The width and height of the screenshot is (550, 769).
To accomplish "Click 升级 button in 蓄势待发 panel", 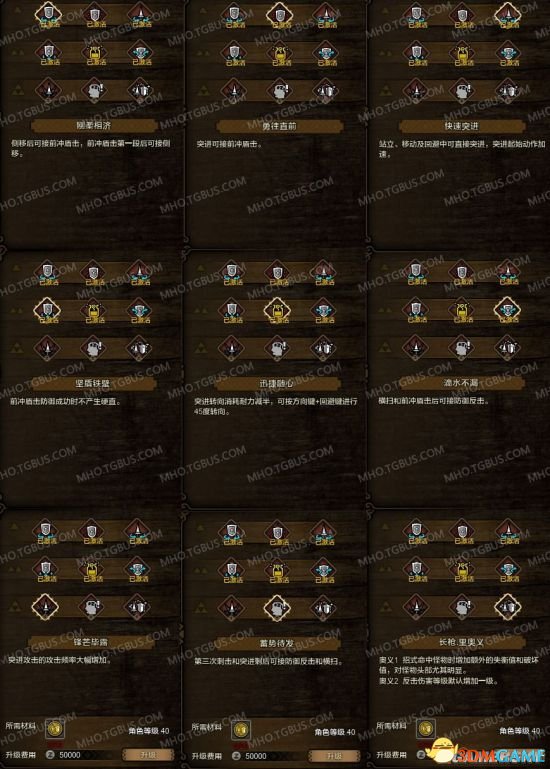I will tap(334, 756).
